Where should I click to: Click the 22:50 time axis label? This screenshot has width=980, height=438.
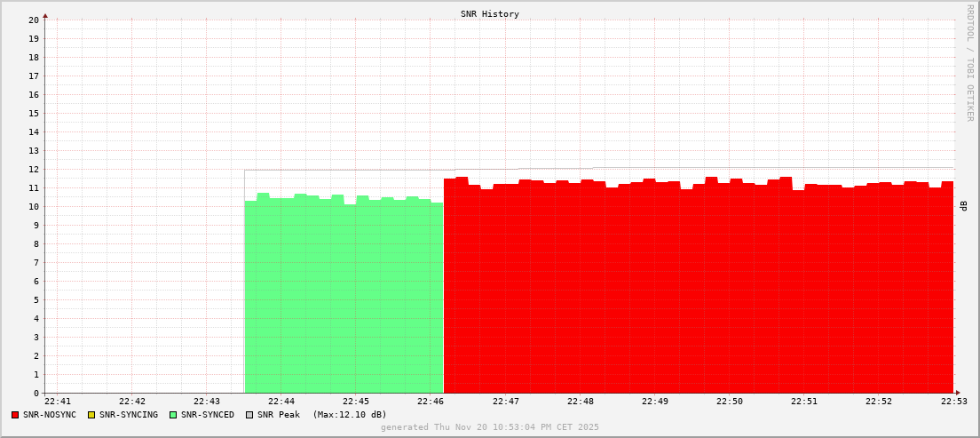coord(729,402)
